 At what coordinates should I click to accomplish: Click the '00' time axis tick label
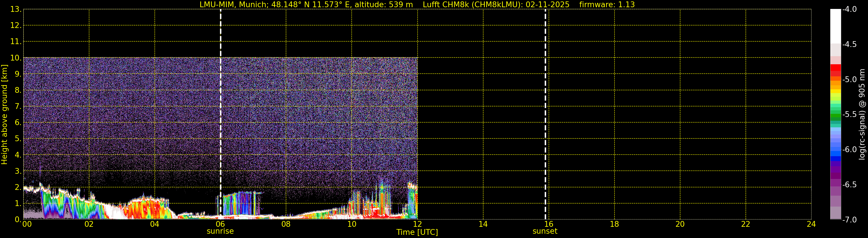[27, 224]
